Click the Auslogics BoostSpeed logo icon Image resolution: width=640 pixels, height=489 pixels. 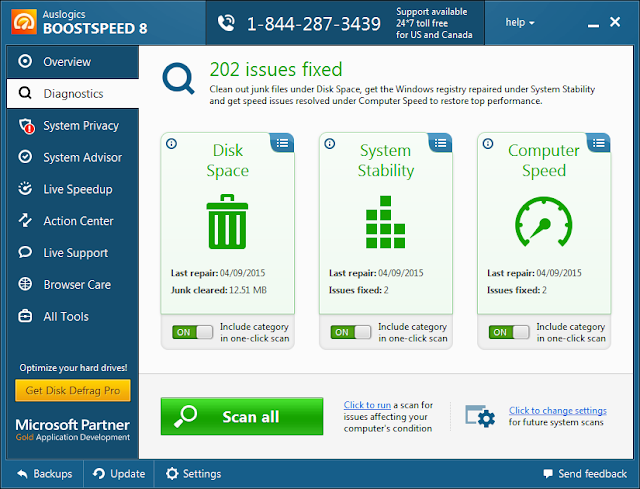(24, 21)
